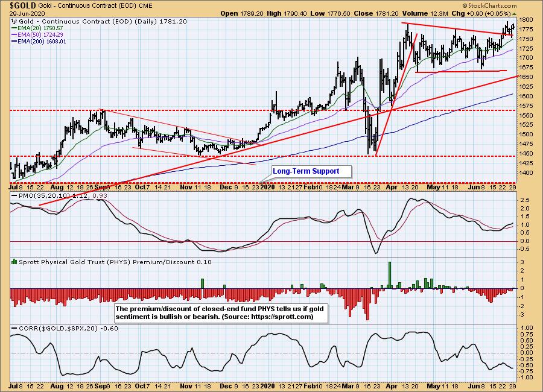The width and height of the screenshot is (543, 392).
Task: Click the EMA(50) 1724.29 legend entry
Action: click(37, 34)
